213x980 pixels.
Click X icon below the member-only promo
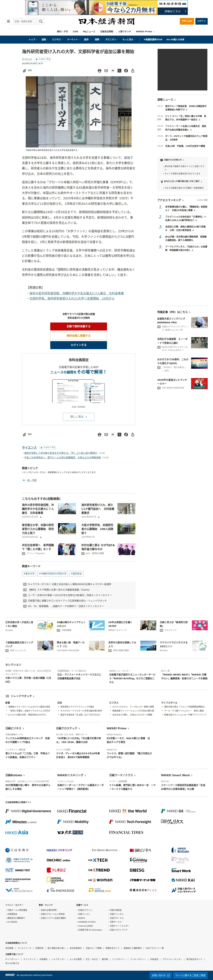tap(119, 434)
